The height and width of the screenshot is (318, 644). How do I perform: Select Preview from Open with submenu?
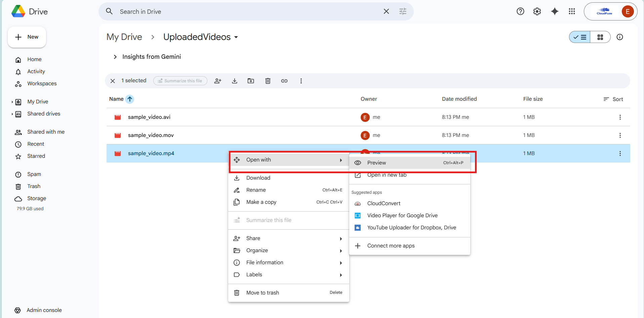click(x=376, y=163)
